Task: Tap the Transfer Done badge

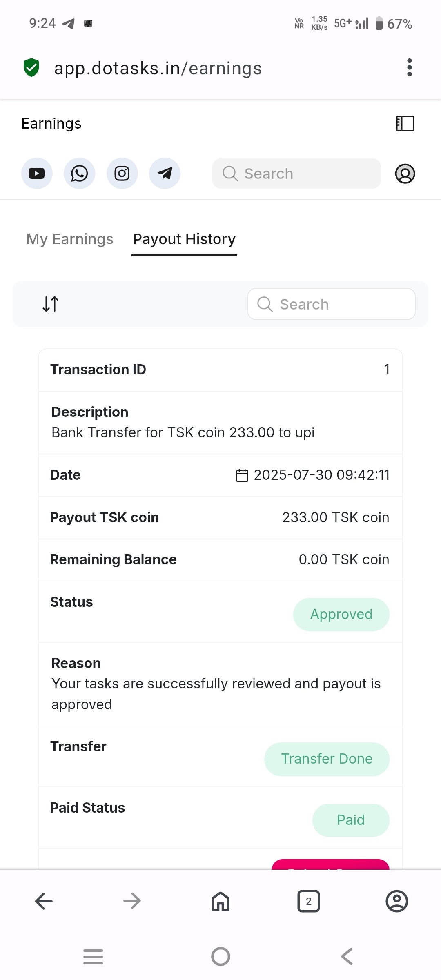Action: pos(327,759)
